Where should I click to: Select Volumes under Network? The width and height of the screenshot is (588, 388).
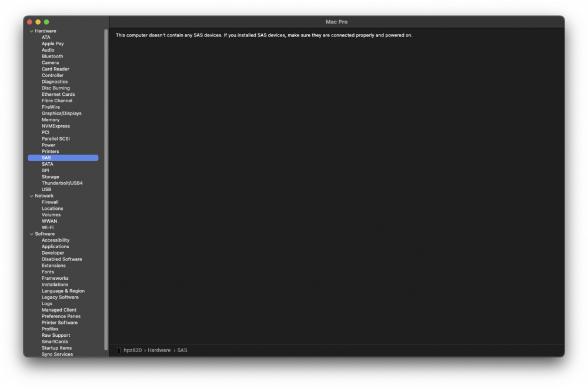(51, 215)
